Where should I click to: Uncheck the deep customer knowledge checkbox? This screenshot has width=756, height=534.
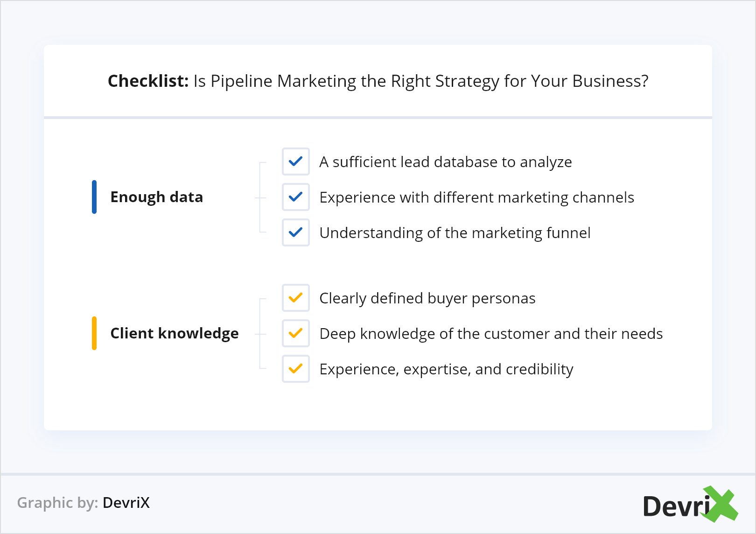tap(296, 333)
